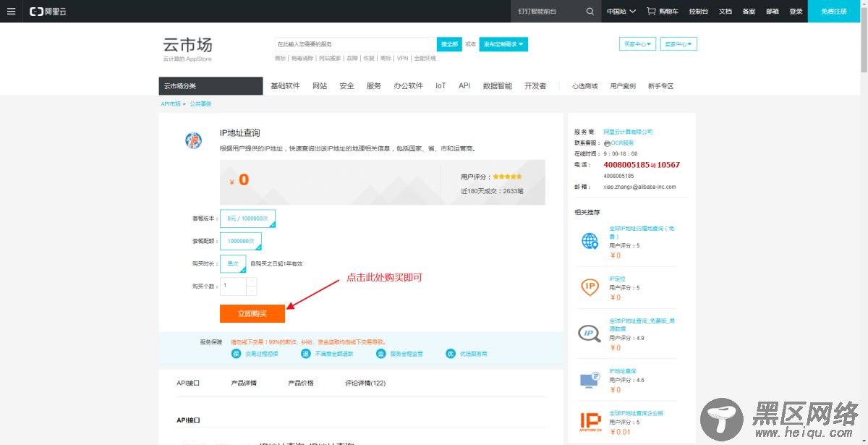Open the 全球IP地址归属地查询 globe icon

tap(590, 241)
